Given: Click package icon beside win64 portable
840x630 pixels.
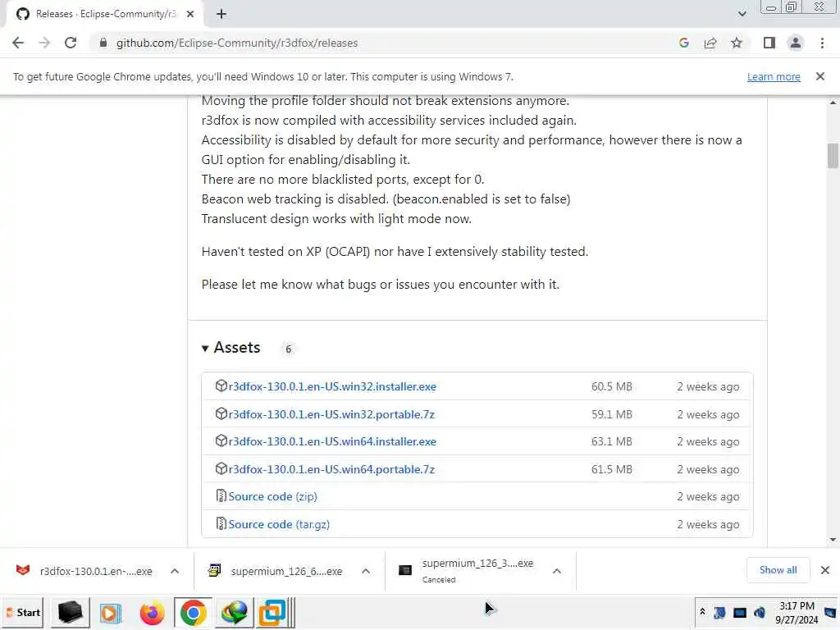Looking at the screenshot, I should pos(221,468).
